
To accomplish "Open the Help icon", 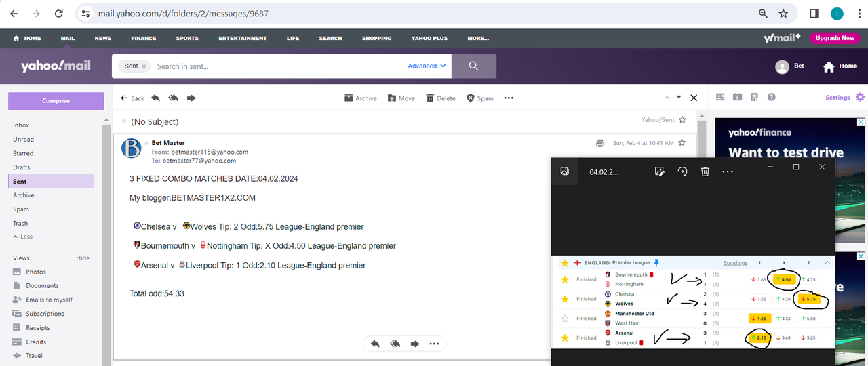I will pos(771,97).
